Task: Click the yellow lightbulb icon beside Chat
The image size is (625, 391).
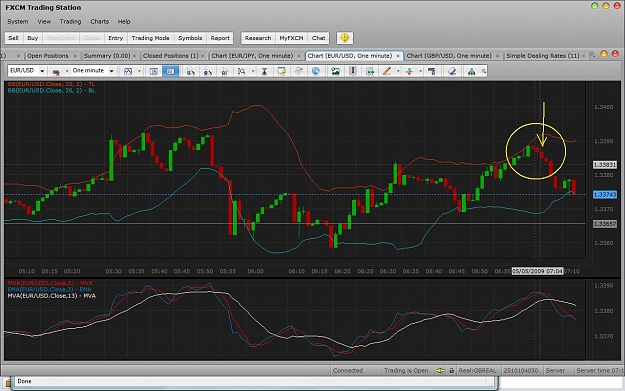Action: [345, 38]
